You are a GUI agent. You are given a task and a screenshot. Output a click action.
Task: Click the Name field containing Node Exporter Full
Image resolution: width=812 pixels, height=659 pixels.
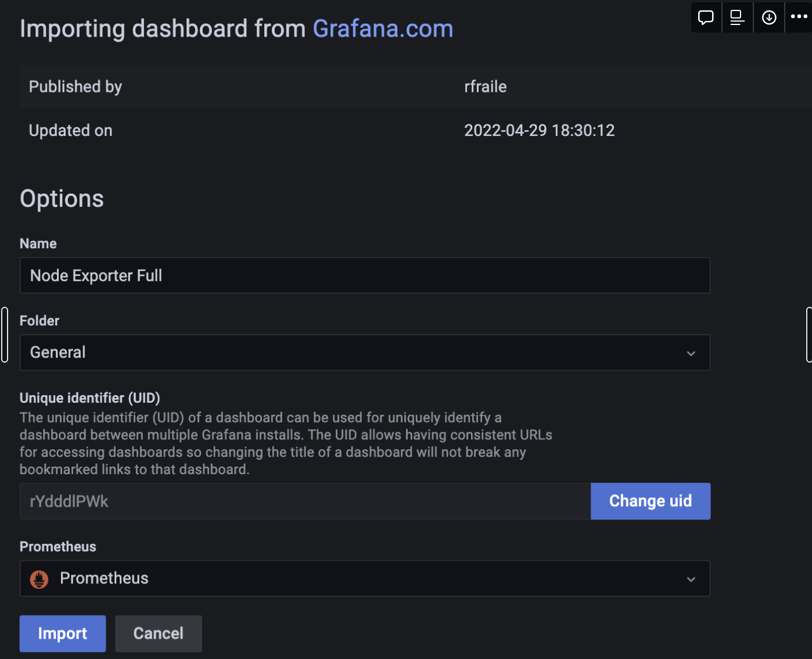click(x=365, y=275)
